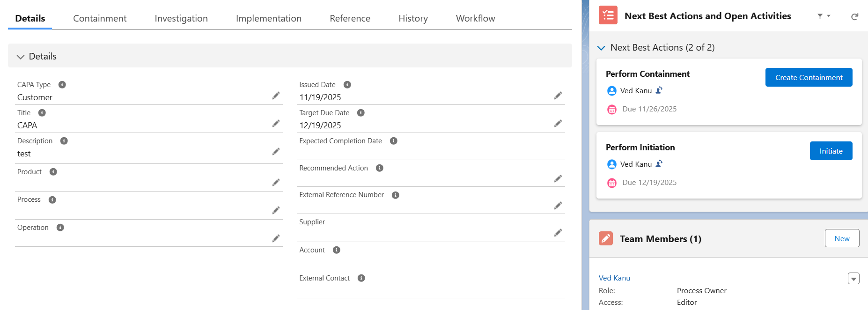Click the Initiate button

tap(831, 151)
